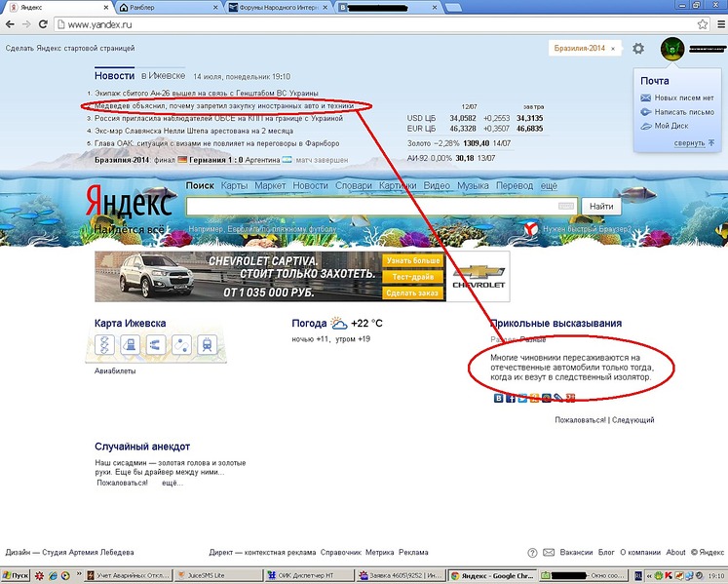Click the weather cloud-and-sun icon
The width and height of the screenshot is (728, 584).
[x=338, y=323]
